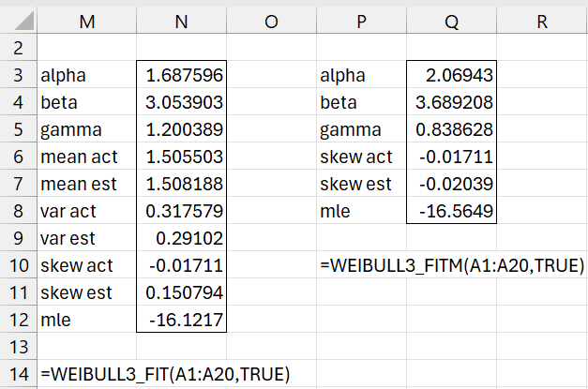Click the column O header

click(x=271, y=18)
